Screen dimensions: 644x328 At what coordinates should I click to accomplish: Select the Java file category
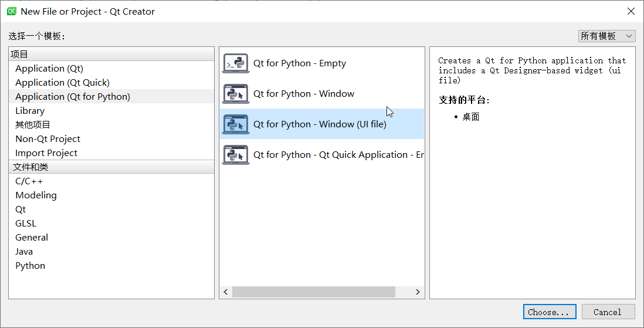(x=111, y=252)
